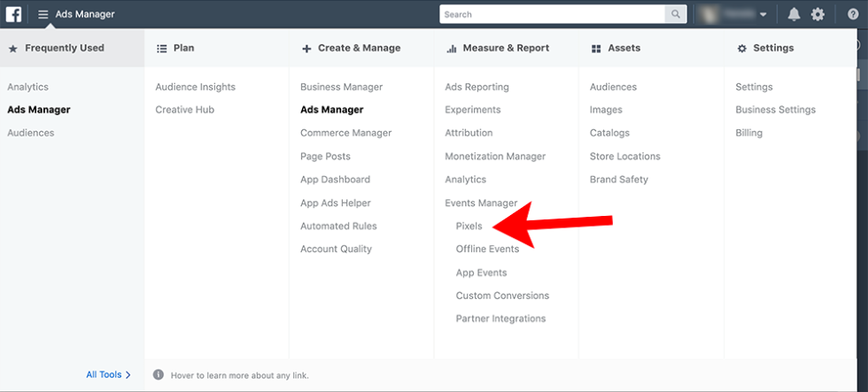
Task: Open Custom Conversions
Action: click(x=503, y=296)
